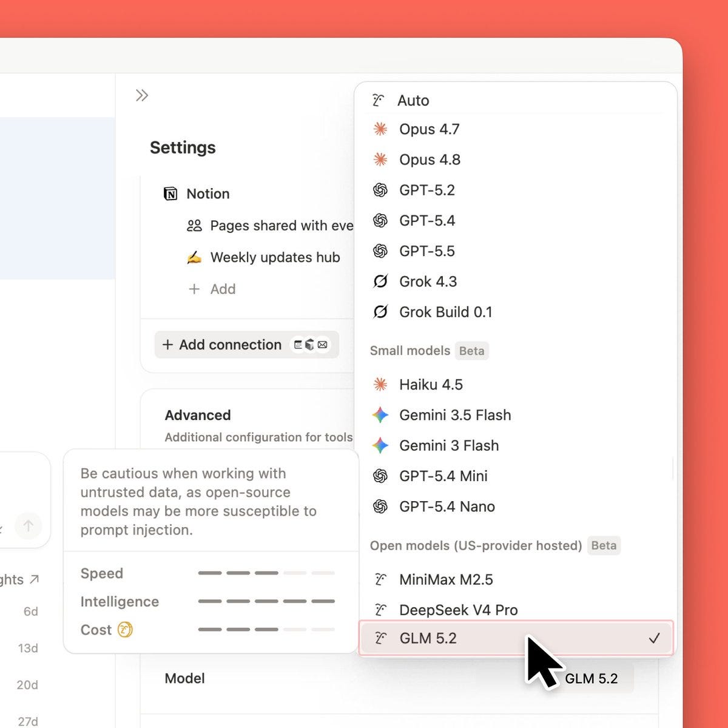Click the face icon beside MiniMax M2.5
728x728 pixels.
tap(380, 579)
